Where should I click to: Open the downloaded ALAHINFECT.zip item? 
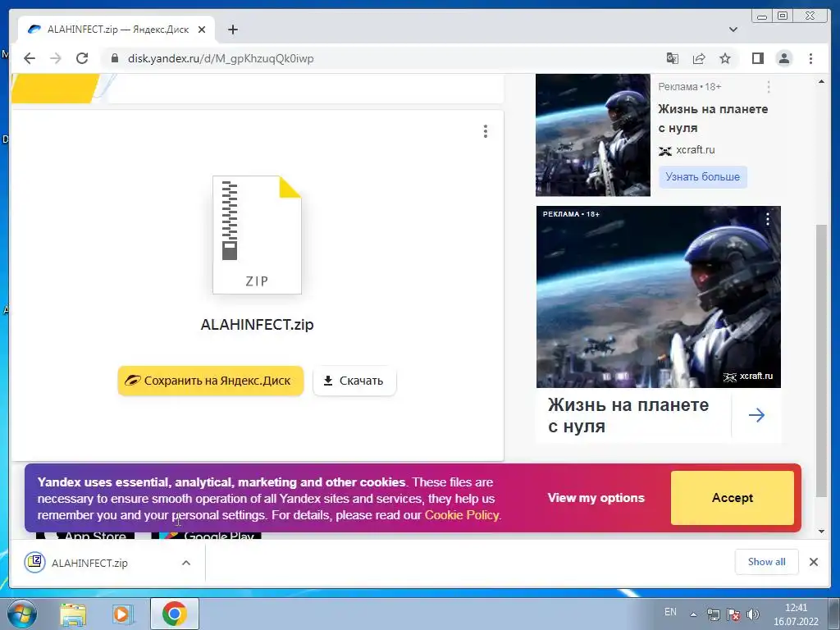click(89, 563)
